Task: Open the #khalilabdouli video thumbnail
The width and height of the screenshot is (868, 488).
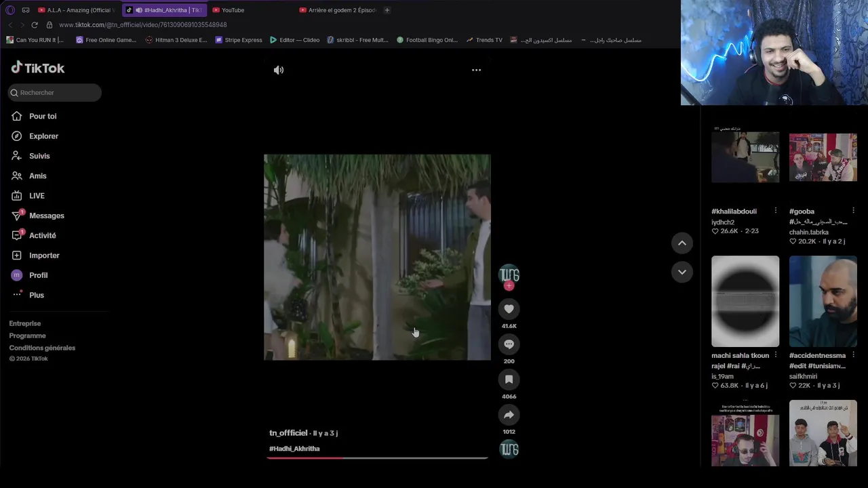Action: tap(745, 157)
